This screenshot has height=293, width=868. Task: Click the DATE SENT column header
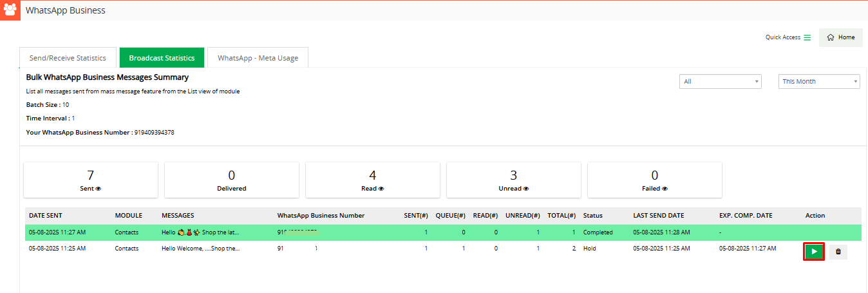(x=46, y=216)
